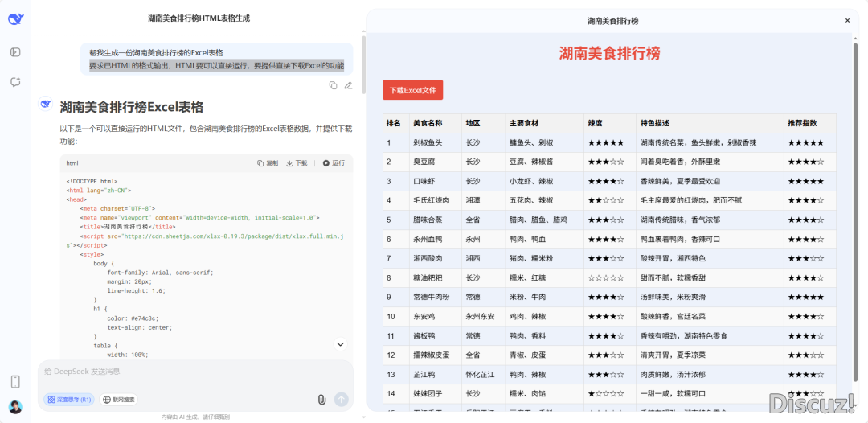
Task: Click the DeepSeek whale logo in sidebar
Action: (x=15, y=19)
